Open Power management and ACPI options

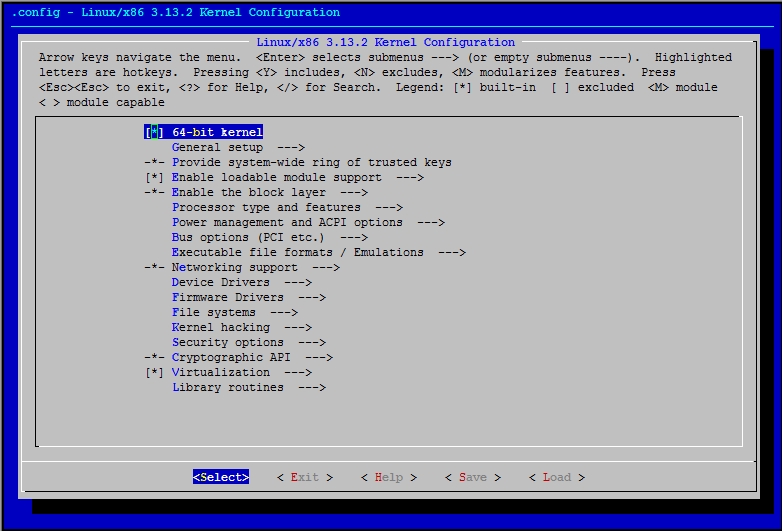pos(308,222)
